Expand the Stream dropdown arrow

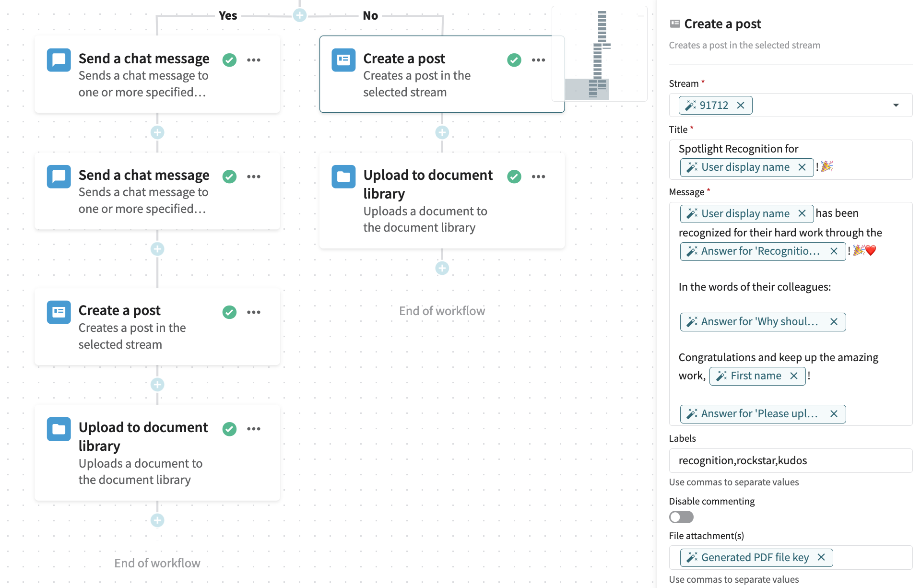coord(896,106)
